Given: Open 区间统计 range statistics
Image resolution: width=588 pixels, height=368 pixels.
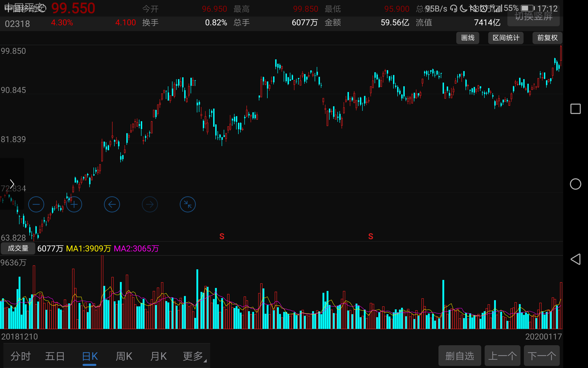Looking at the screenshot, I should point(506,38).
